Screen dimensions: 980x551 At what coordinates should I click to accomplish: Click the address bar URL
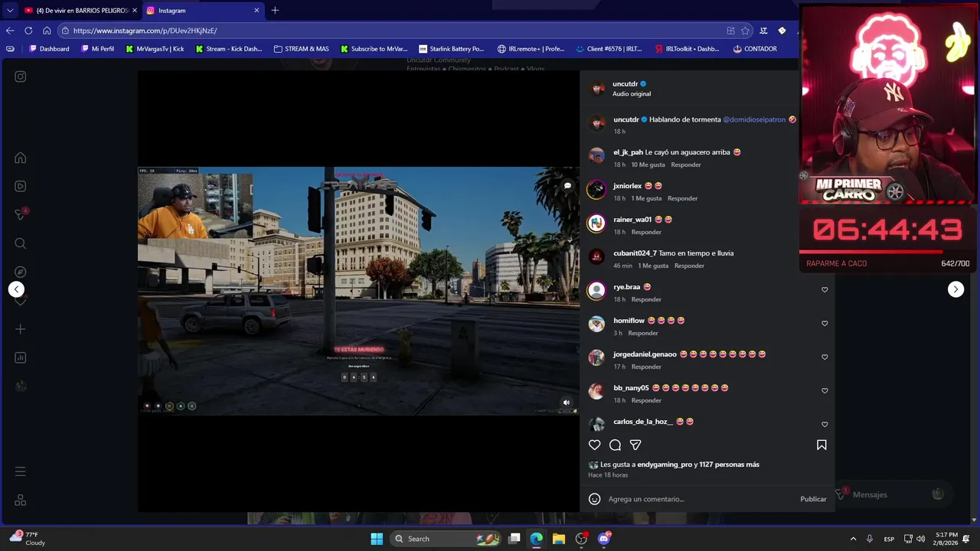pyautogui.click(x=145, y=31)
